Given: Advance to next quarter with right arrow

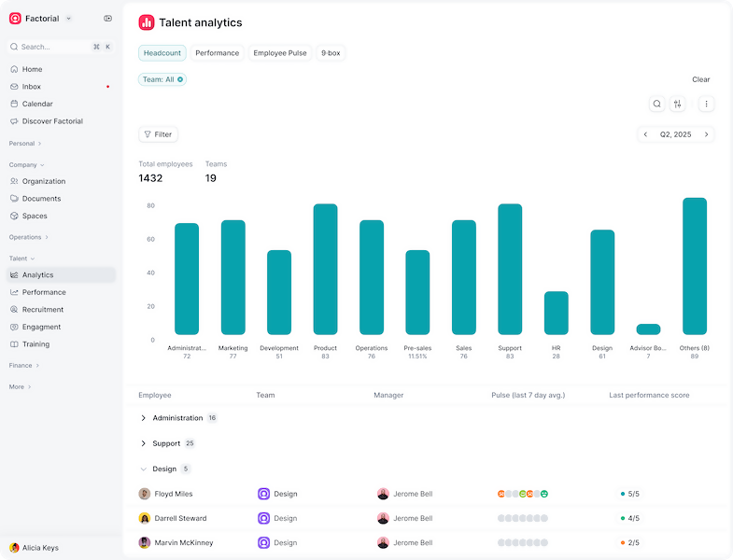Looking at the screenshot, I should coord(707,134).
